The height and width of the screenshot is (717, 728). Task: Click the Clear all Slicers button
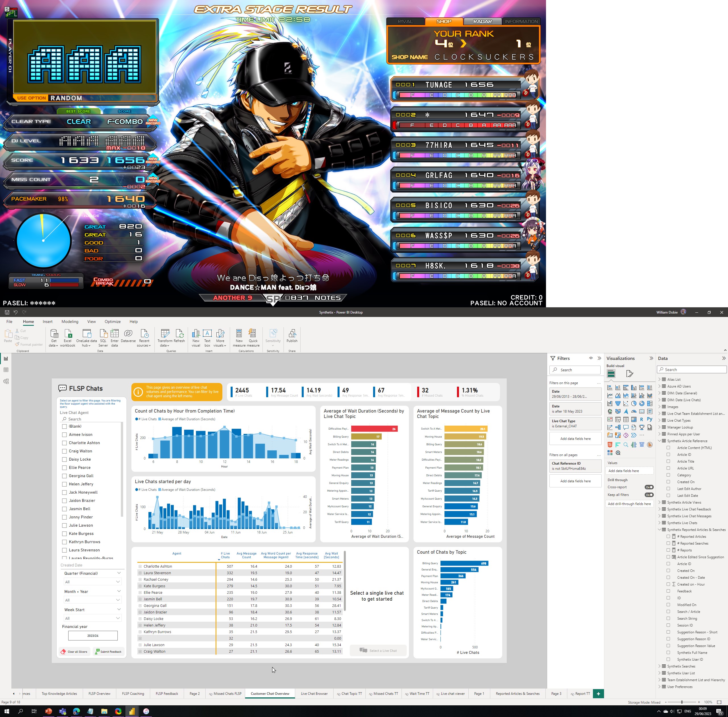click(75, 652)
